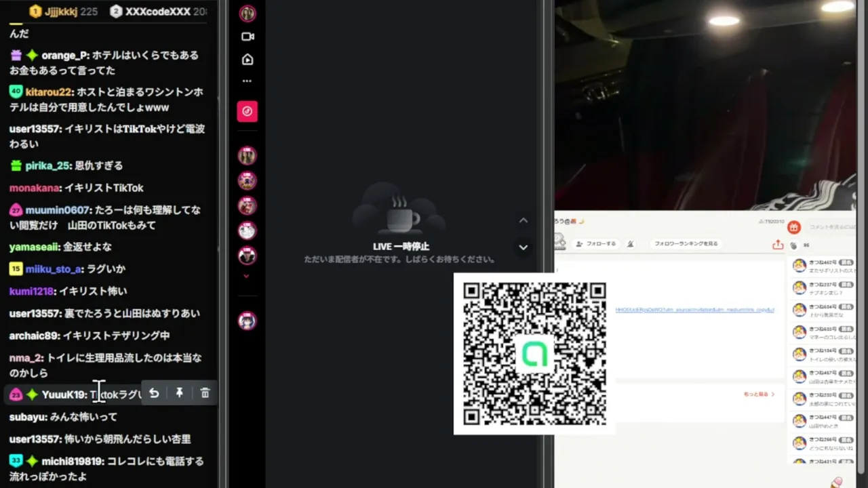Image resolution: width=868 pixels, height=488 pixels.
Task: Click the QR code image
Action: point(534,354)
